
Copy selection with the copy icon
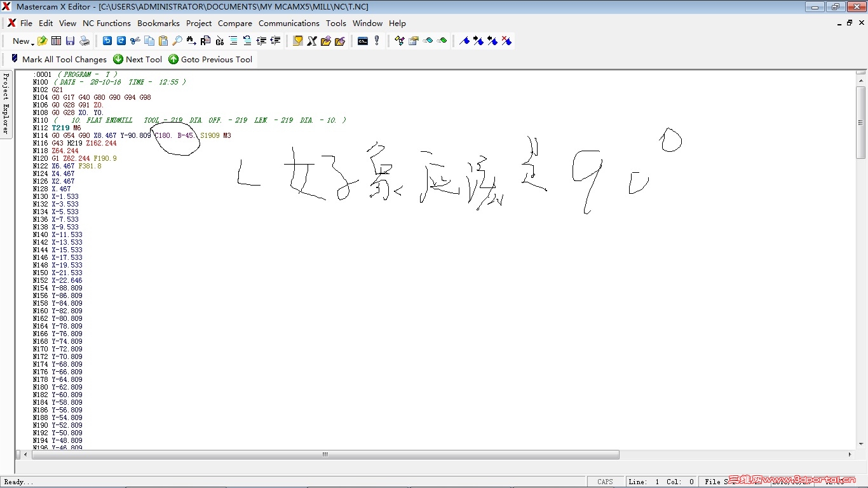[149, 41]
